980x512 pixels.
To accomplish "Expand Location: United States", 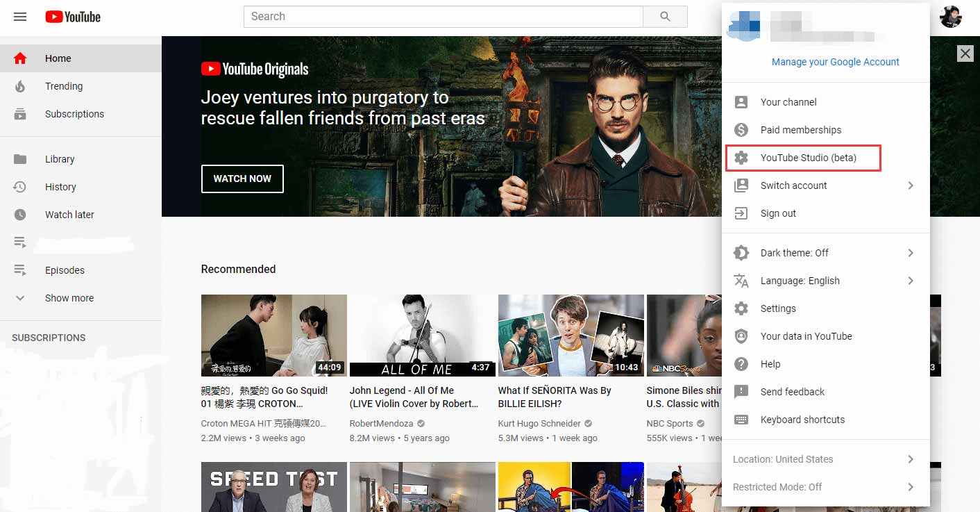I will coord(826,459).
